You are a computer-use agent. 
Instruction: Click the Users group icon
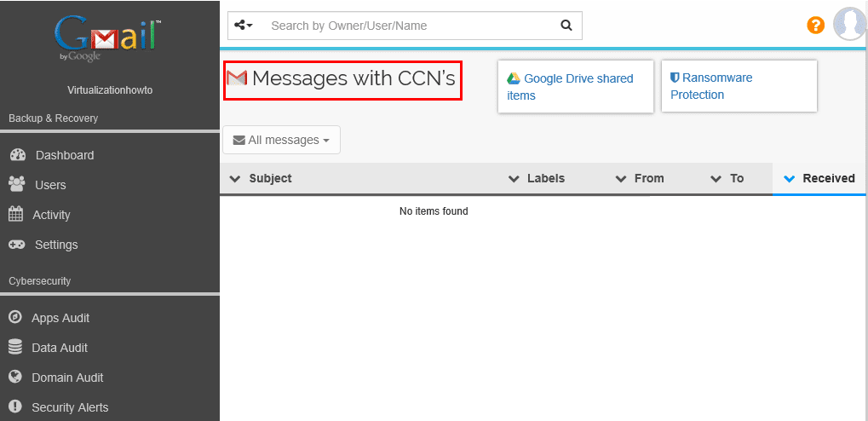(x=17, y=185)
